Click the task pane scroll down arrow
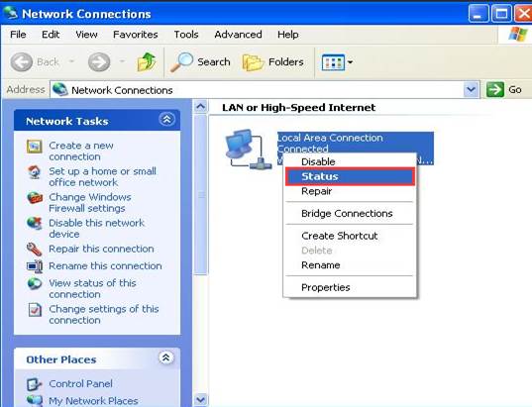 (200, 399)
